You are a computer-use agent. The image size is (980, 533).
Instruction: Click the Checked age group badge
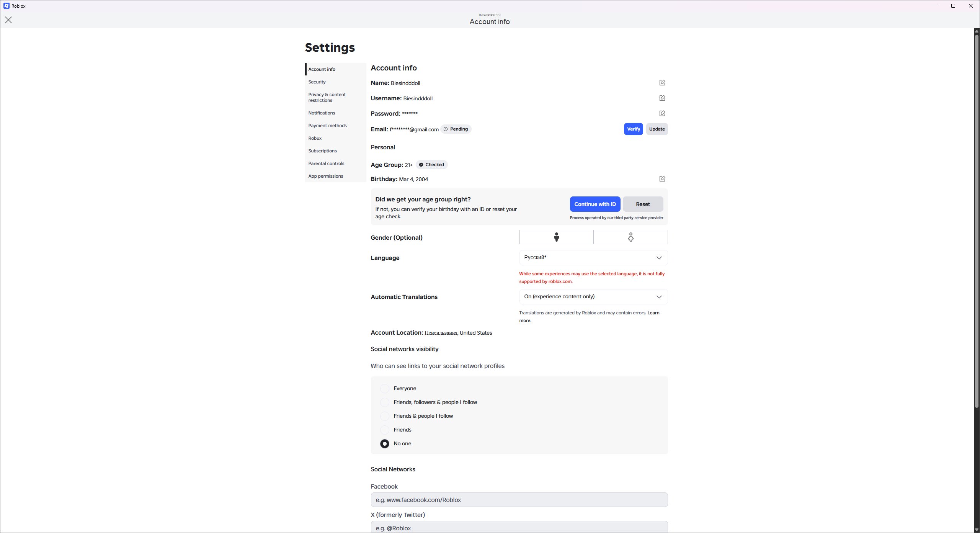click(x=431, y=165)
